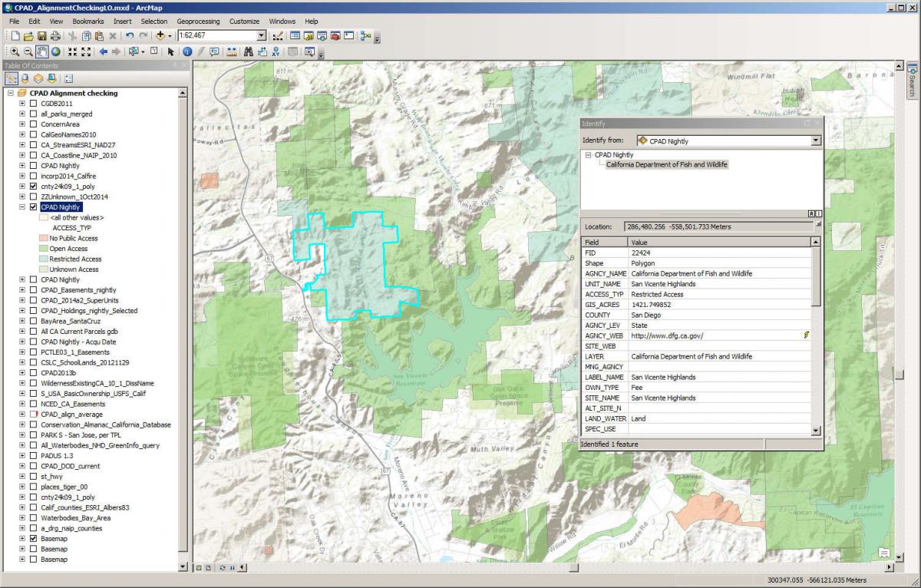
Task: Open the Windows menu
Action: tap(282, 21)
